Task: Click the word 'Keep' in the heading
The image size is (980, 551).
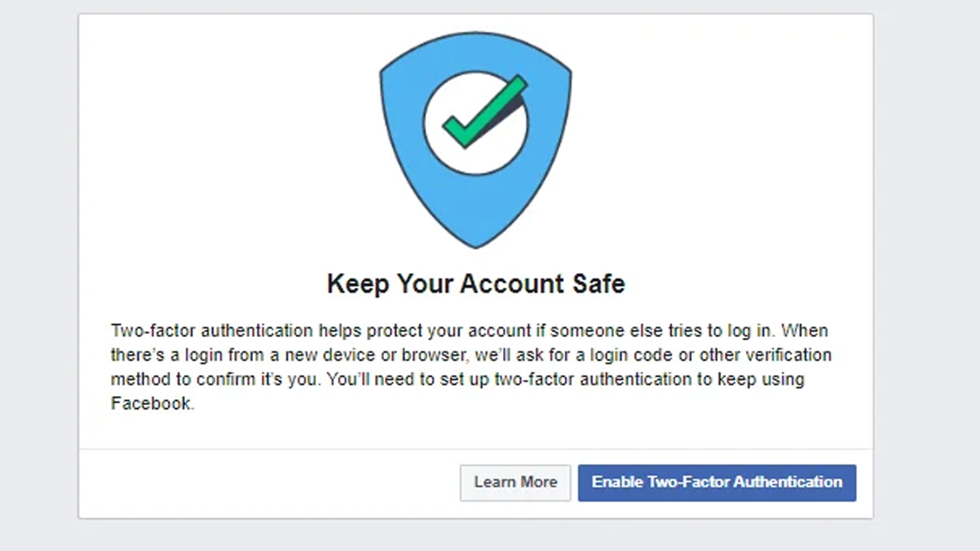Action: click(357, 284)
